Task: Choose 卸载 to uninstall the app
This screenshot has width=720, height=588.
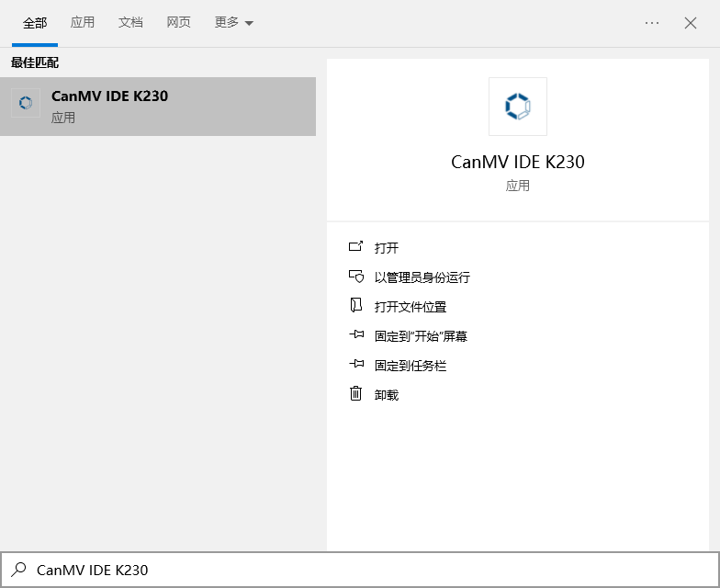Action: (386, 395)
